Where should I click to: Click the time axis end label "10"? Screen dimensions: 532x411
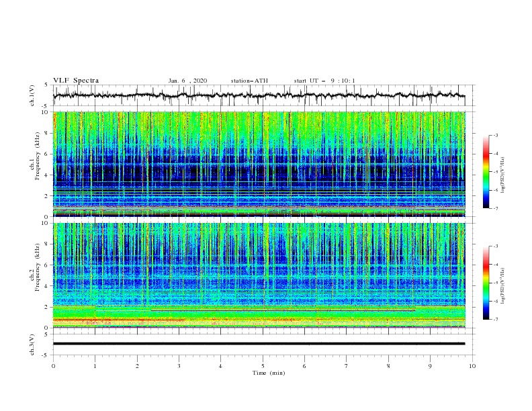pos(472,366)
